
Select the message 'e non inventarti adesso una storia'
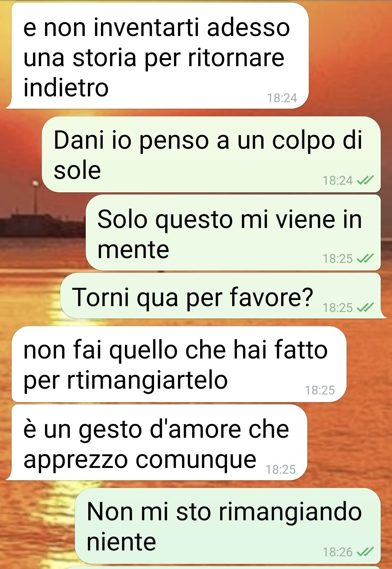[x=157, y=56]
